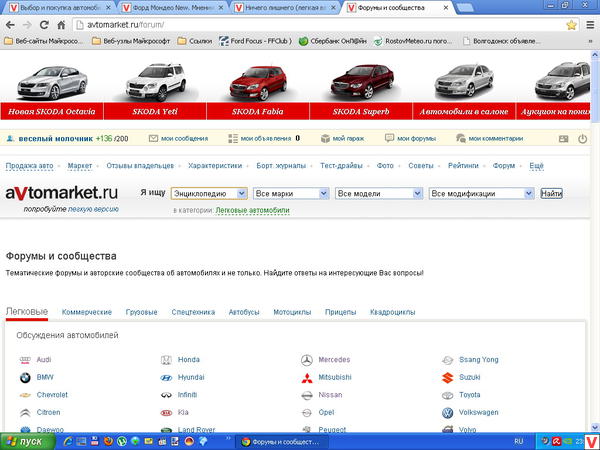Open the 'Сбербанк ОнЛ@йн' bookmark

click(333, 41)
